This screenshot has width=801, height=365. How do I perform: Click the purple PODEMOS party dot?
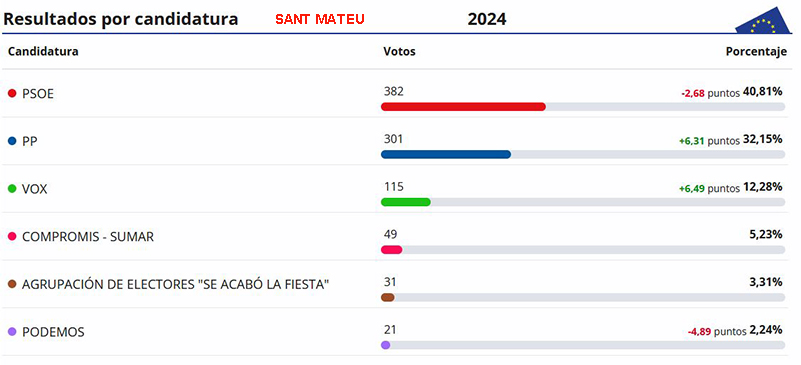13,332
